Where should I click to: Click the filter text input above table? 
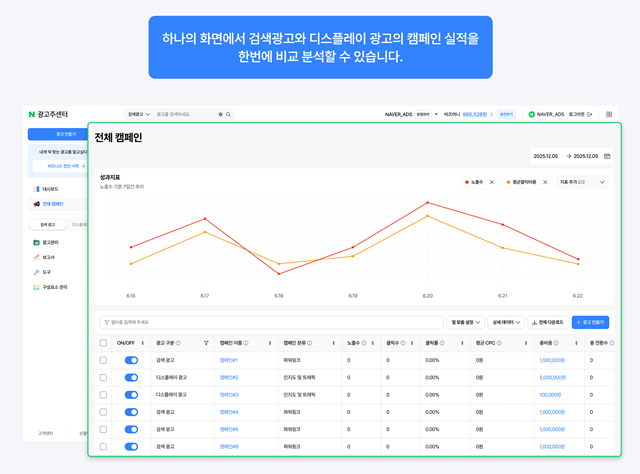(270, 323)
